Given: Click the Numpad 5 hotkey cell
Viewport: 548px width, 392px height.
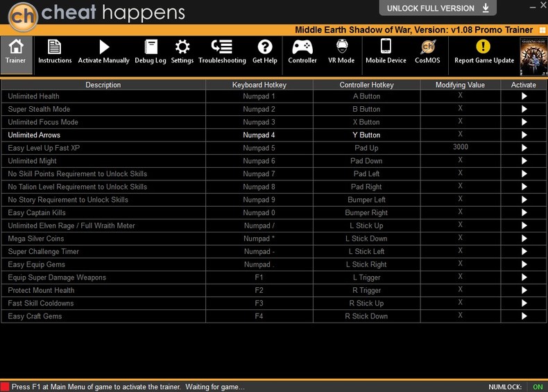Looking at the screenshot, I should pos(259,148).
